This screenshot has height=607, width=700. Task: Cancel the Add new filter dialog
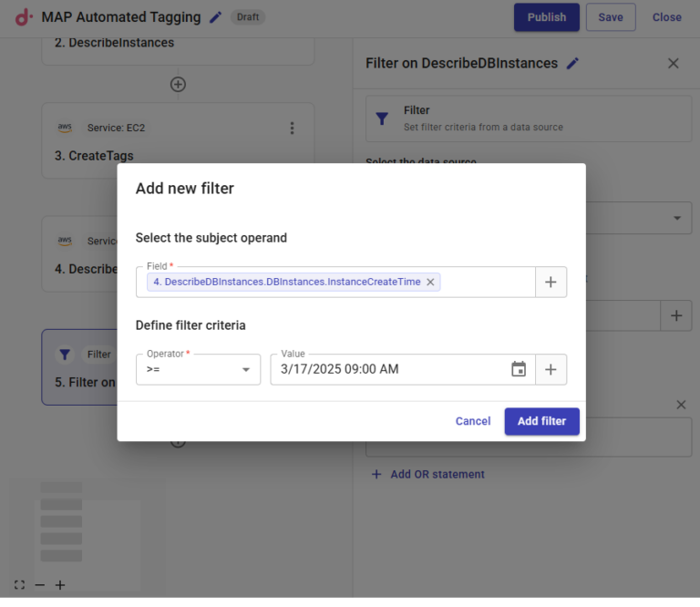tap(473, 421)
